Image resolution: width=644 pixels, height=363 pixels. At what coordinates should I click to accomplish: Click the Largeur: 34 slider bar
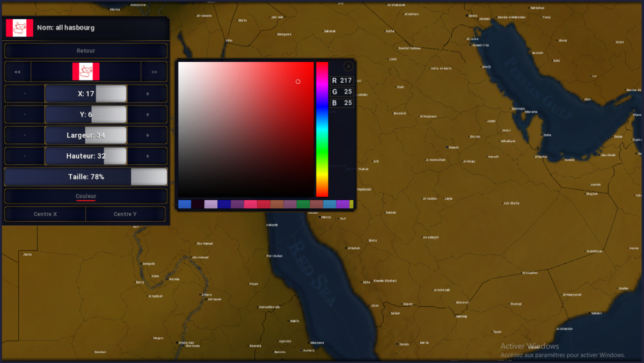click(86, 135)
